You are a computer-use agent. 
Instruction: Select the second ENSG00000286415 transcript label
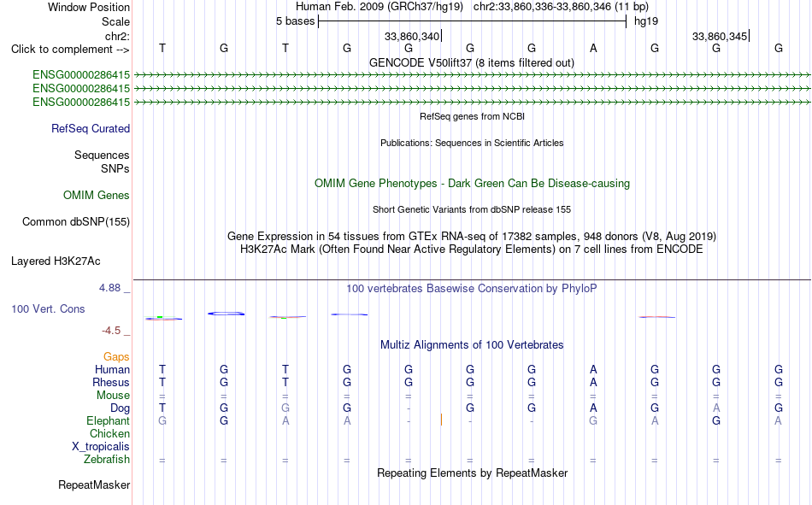click(81, 89)
